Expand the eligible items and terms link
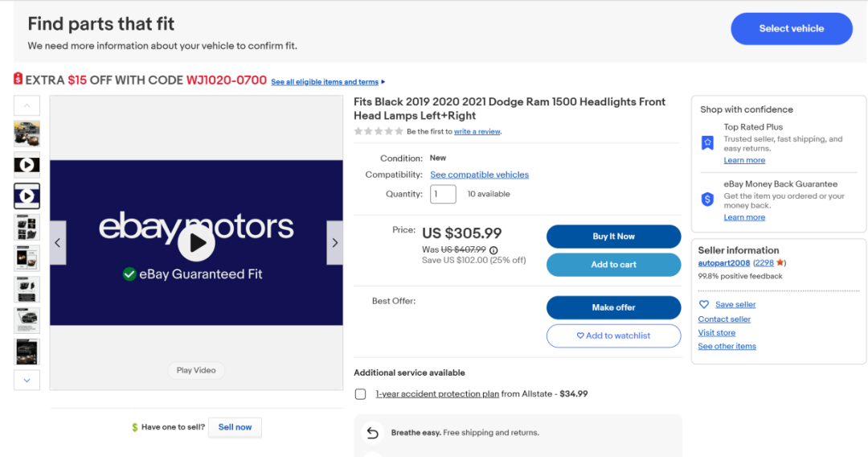The image size is (868, 457). [x=328, y=82]
